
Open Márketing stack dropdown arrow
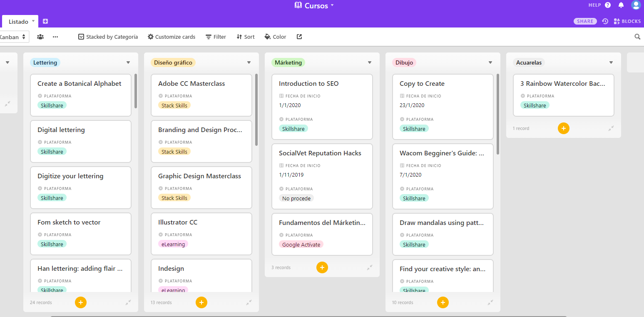370,62
